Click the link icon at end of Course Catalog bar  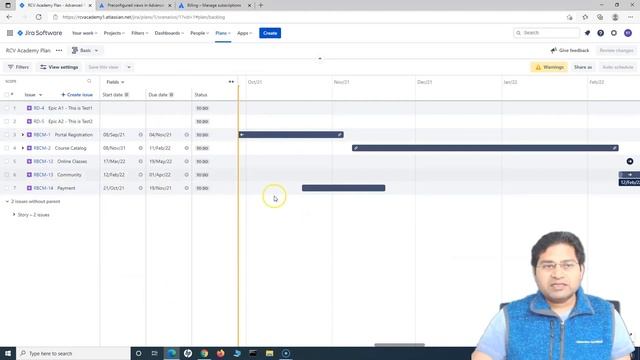(x=615, y=148)
